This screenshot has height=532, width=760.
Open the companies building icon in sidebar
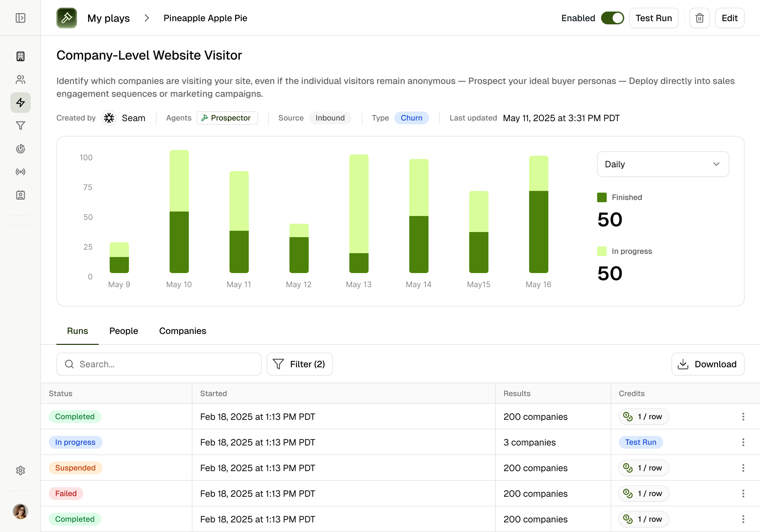click(x=21, y=57)
